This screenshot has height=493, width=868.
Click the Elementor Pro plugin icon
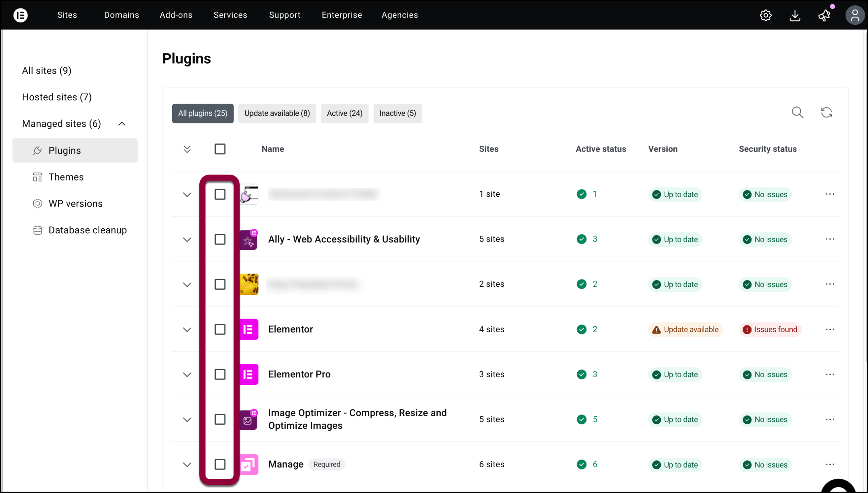tap(249, 374)
